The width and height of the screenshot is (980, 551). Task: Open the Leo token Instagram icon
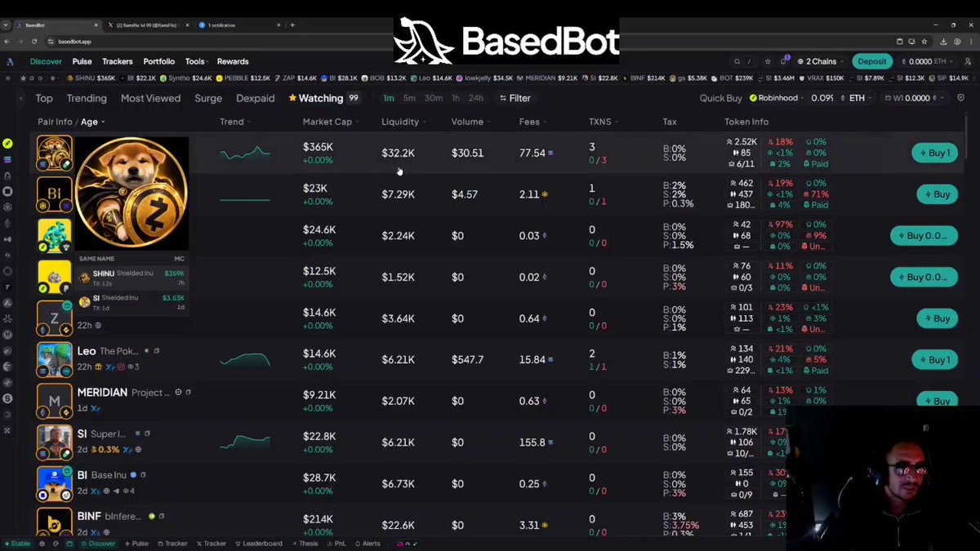tap(122, 367)
